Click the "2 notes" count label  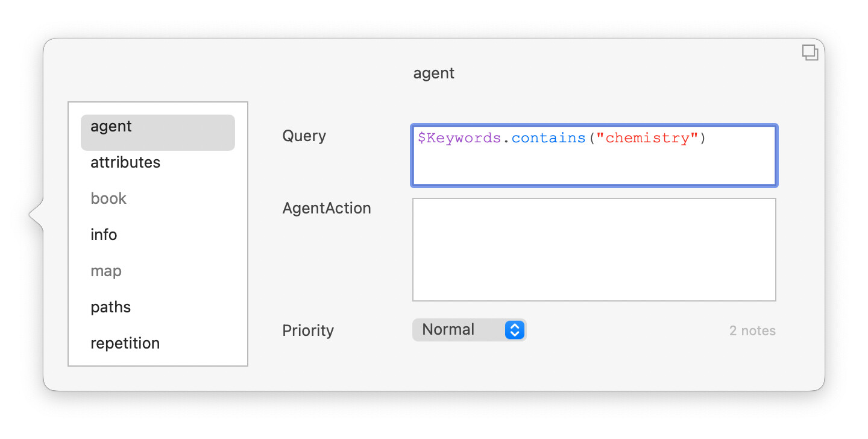coord(752,331)
